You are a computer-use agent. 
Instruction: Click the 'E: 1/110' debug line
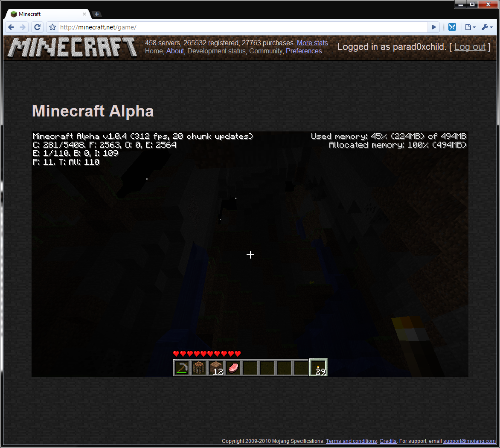tap(76, 154)
